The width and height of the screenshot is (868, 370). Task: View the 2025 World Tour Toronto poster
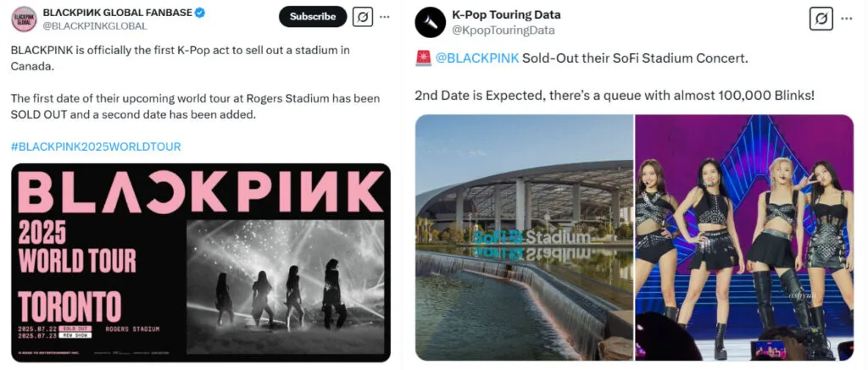[200, 262]
